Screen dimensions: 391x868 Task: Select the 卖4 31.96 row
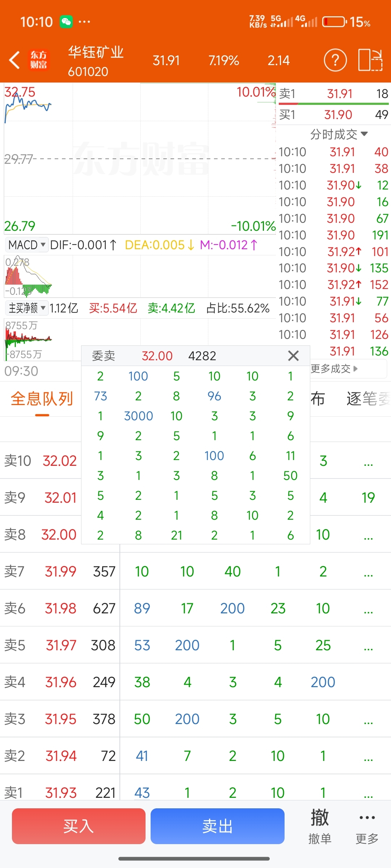[195, 682]
